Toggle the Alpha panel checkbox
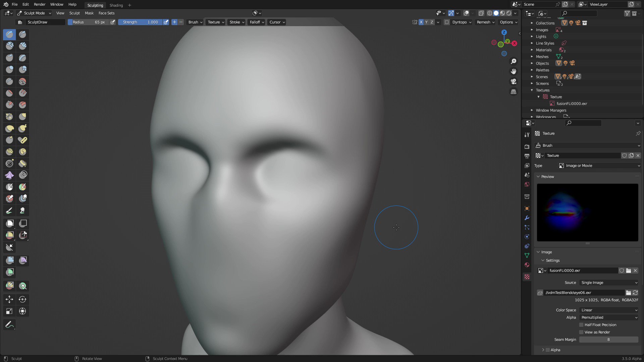 click(548, 350)
